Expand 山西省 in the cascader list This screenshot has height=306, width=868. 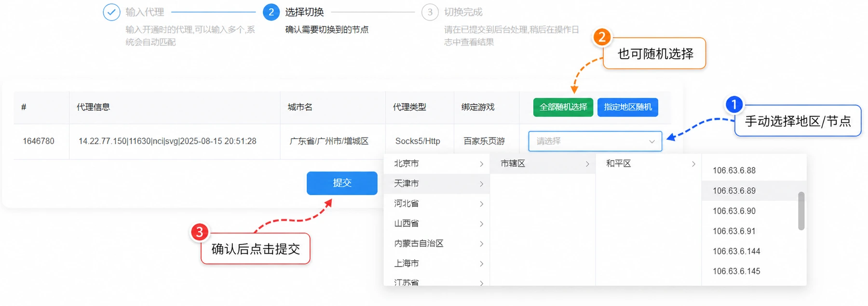coord(436,224)
